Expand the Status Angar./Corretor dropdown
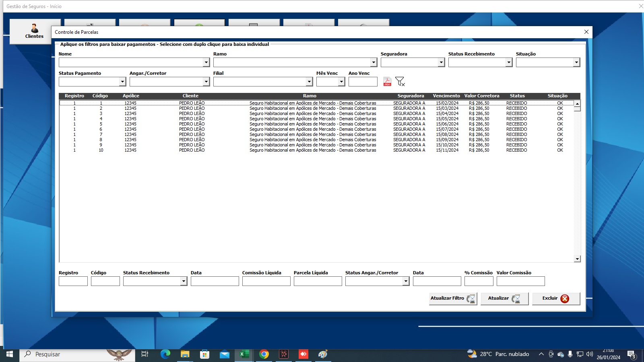This screenshot has width=644, height=362. click(406, 281)
